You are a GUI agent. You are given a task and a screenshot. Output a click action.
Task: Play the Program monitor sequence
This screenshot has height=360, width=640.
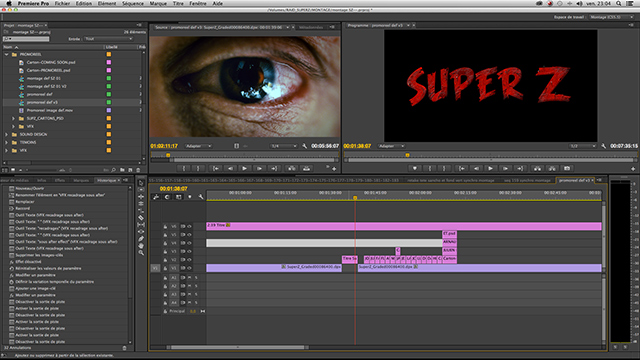click(x=491, y=168)
